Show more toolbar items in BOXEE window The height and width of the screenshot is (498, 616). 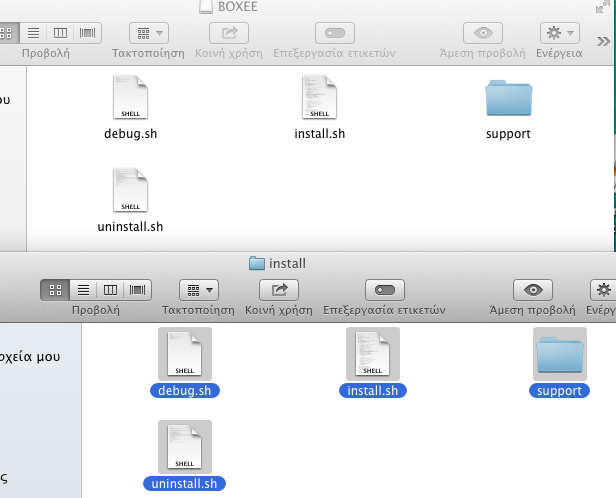[603, 41]
